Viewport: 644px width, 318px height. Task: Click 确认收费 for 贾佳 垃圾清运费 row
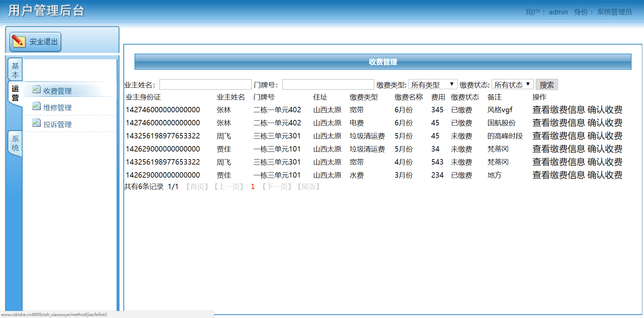pos(605,149)
